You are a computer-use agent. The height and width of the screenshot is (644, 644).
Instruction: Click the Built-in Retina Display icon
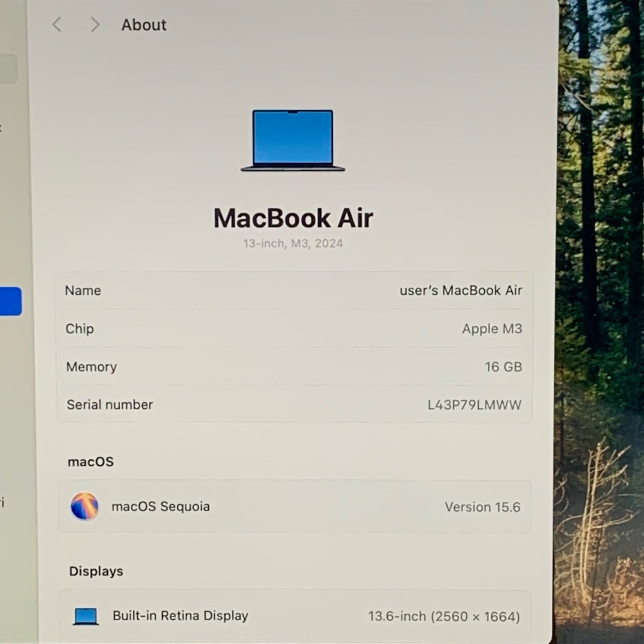86,616
